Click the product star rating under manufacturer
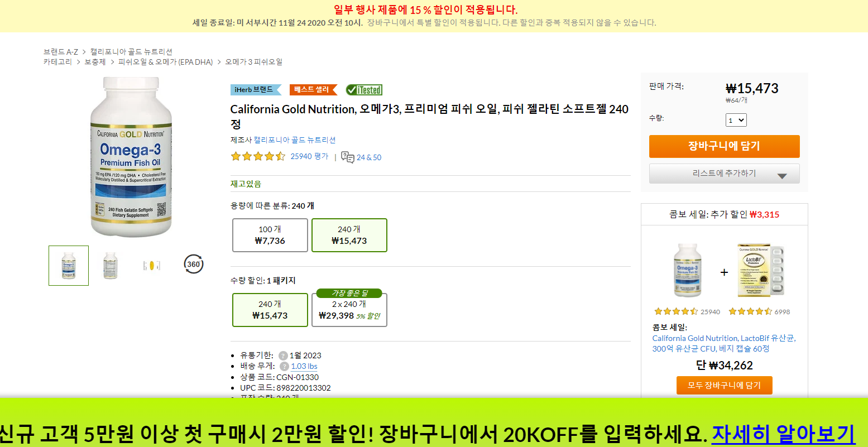Screen dimensions: 868x447 (258, 157)
